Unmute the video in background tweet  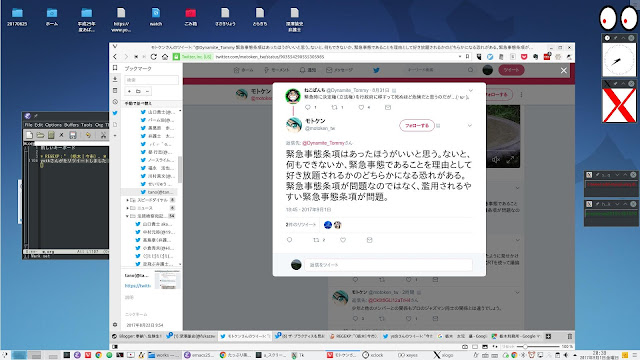496,160
